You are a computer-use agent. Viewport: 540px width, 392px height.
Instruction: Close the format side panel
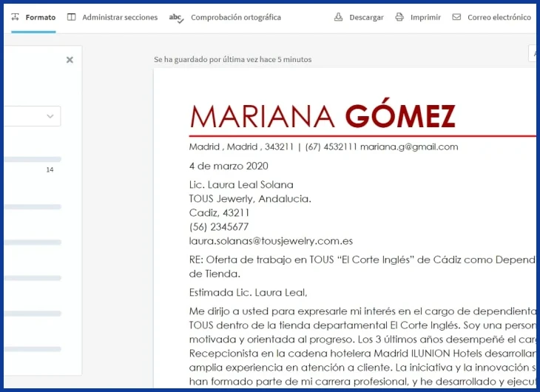pyautogui.click(x=70, y=60)
